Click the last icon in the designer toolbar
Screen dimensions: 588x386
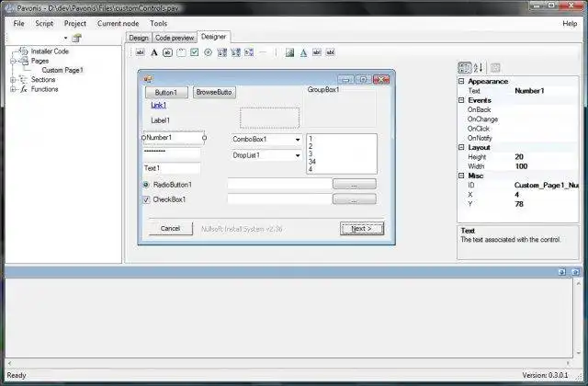[x=331, y=52]
